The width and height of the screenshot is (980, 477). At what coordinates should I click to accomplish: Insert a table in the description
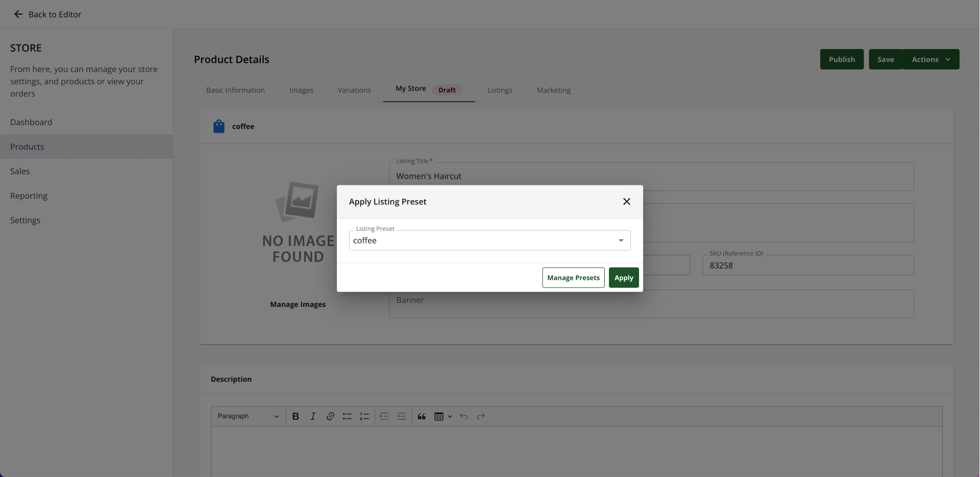pyautogui.click(x=439, y=417)
